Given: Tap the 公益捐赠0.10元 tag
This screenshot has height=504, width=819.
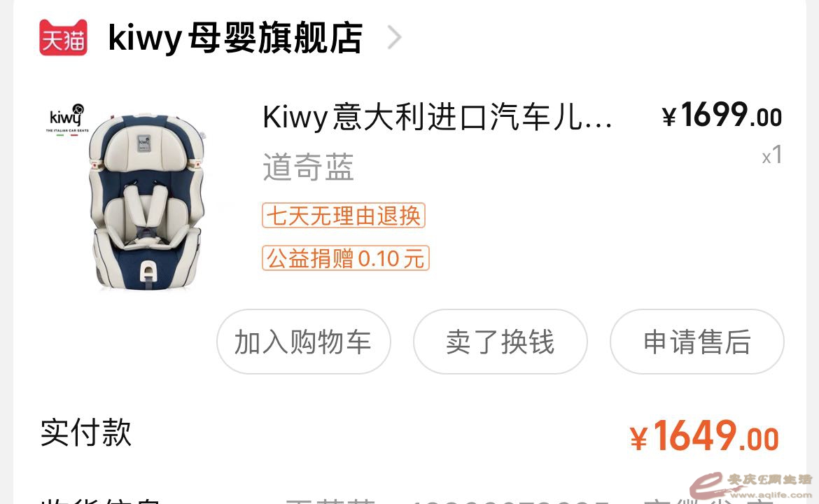Looking at the screenshot, I should (345, 258).
